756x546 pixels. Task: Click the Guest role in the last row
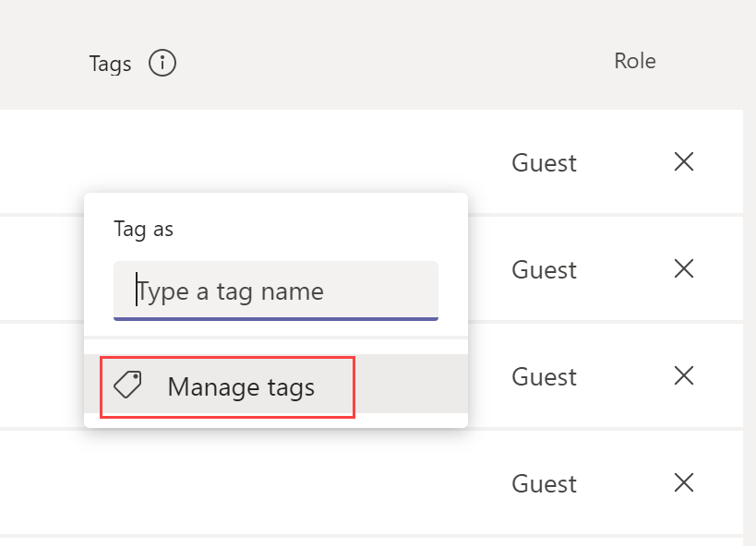click(544, 484)
